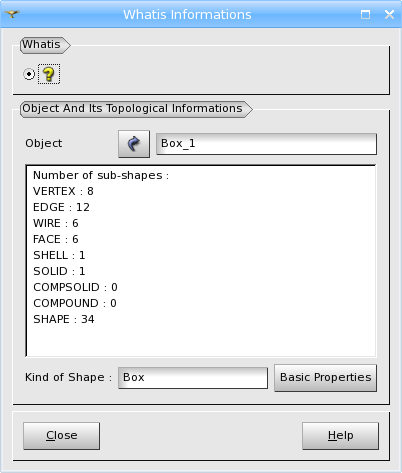Click the Kind of Shape label
402x473 pixels.
click(x=68, y=378)
